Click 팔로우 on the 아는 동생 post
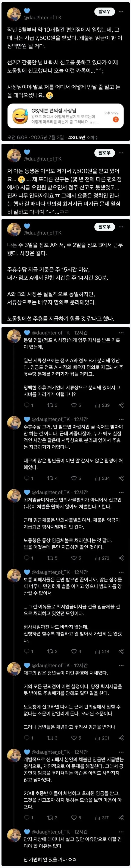 104,153
